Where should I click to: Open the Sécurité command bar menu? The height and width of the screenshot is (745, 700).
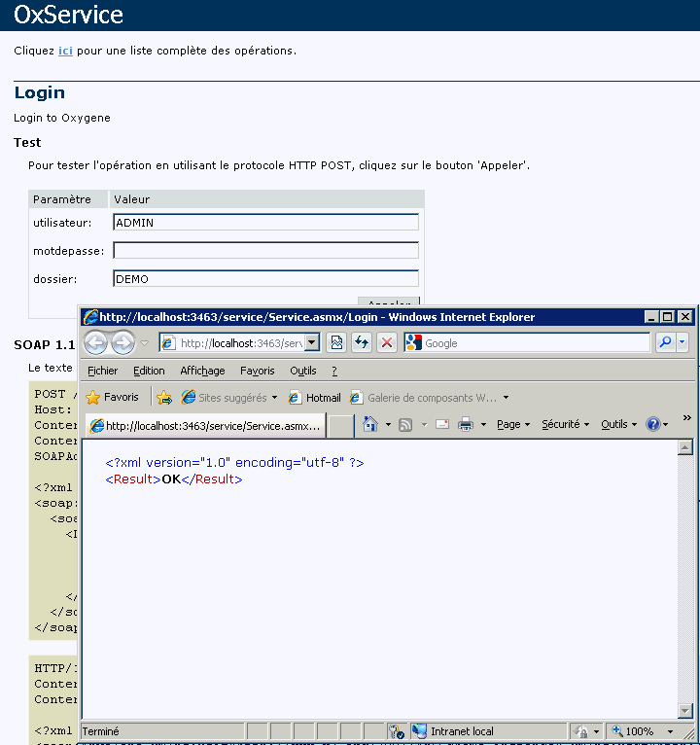566,424
